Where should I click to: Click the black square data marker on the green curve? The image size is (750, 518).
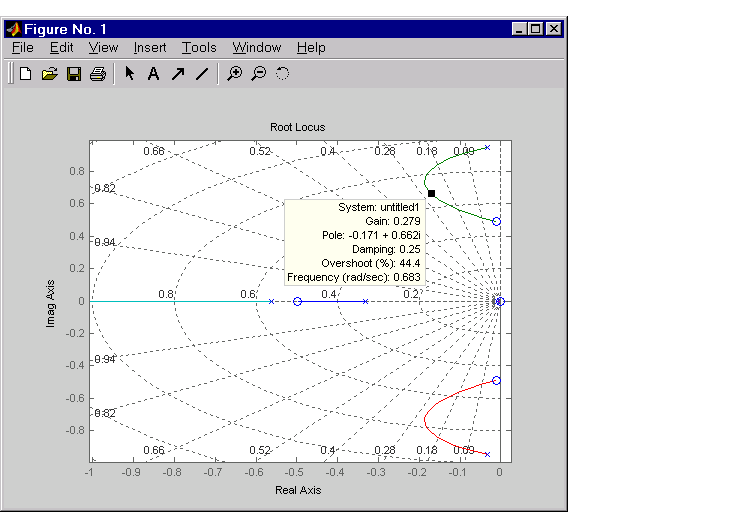click(431, 193)
